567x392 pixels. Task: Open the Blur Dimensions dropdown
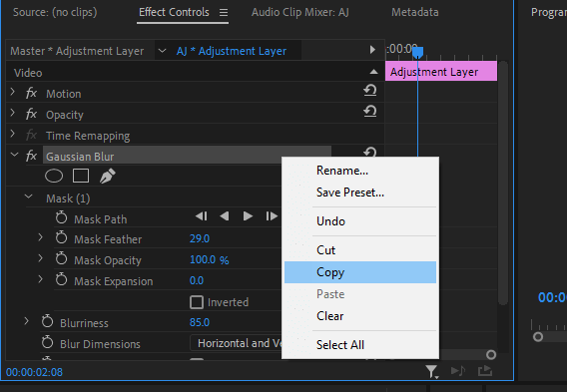236,343
